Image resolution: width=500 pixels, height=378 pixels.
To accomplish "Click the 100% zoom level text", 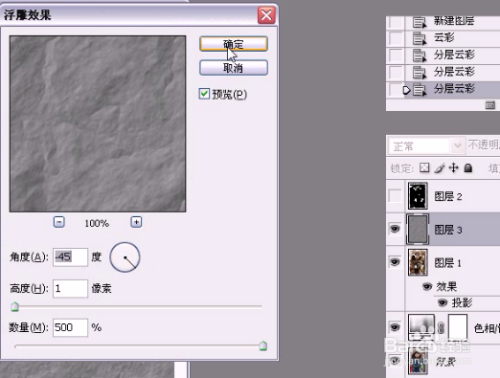I will point(97,223).
